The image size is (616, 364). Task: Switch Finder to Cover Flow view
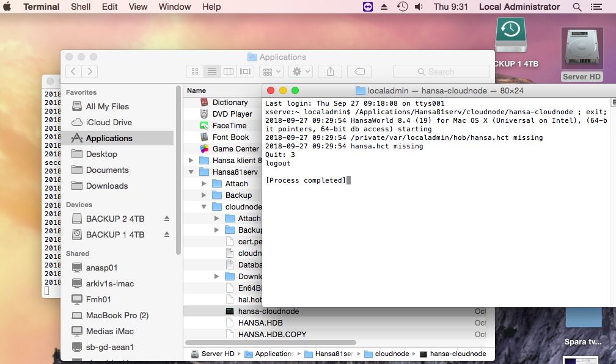tap(246, 71)
